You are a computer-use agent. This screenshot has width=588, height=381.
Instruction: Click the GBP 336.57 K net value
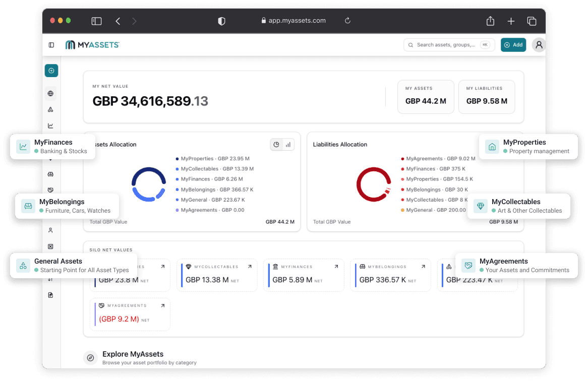coord(382,280)
